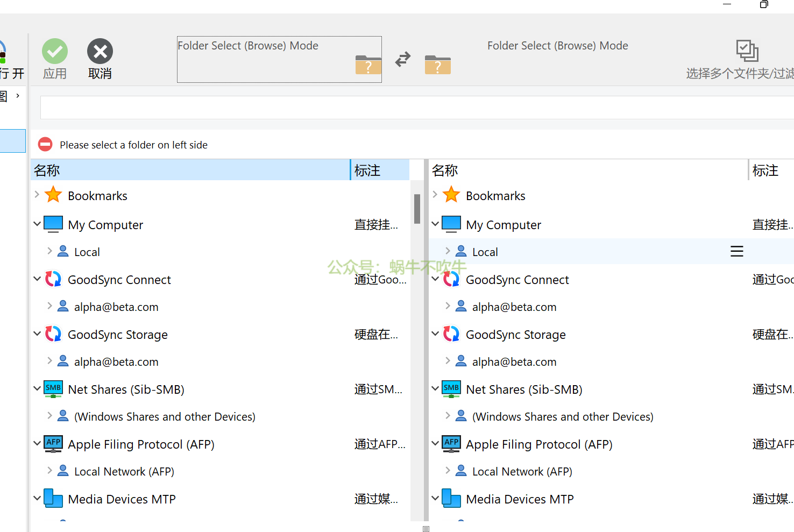Screen dimensions: 794x532
Task: Click the left folder browse icon
Action: click(368, 65)
